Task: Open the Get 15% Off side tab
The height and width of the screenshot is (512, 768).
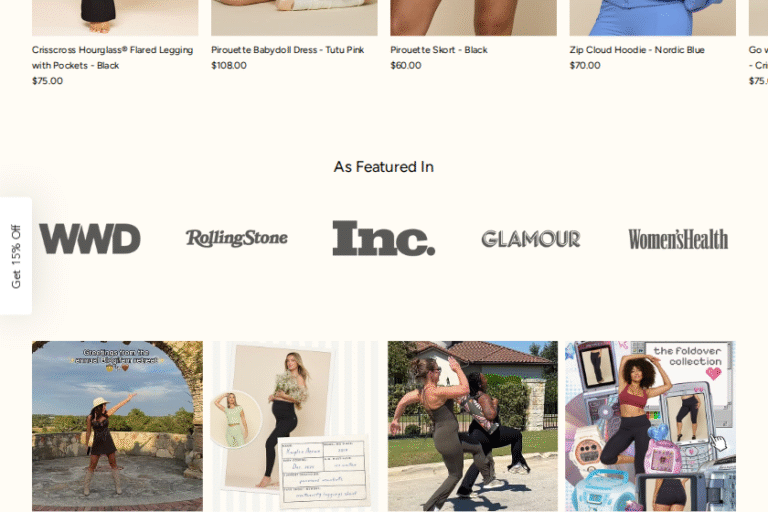Action: (x=16, y=256)
